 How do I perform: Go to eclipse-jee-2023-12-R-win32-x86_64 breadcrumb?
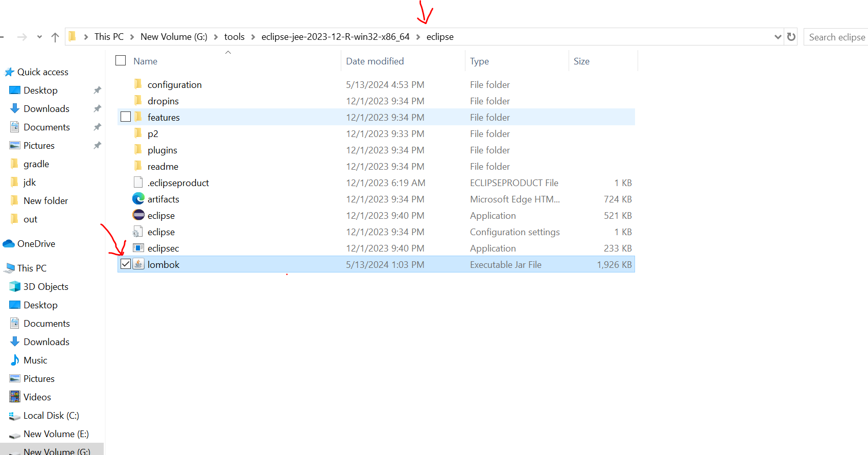coord(335,37)
